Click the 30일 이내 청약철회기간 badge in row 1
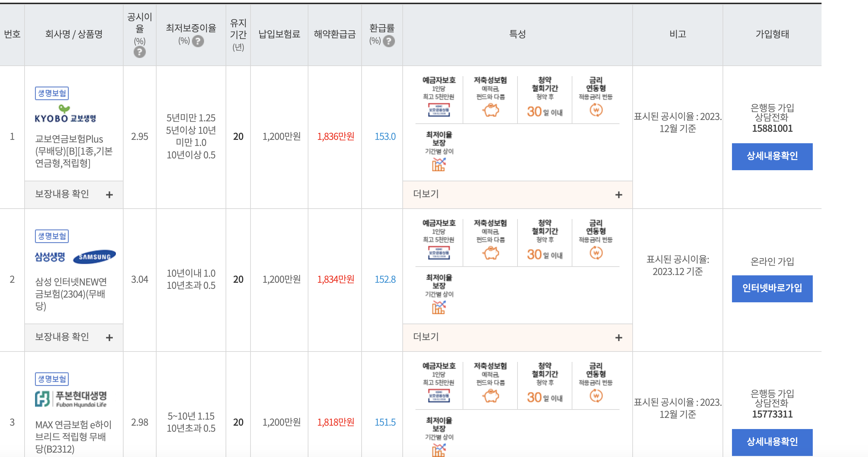The image size is (868, 457). click(544, 112)
